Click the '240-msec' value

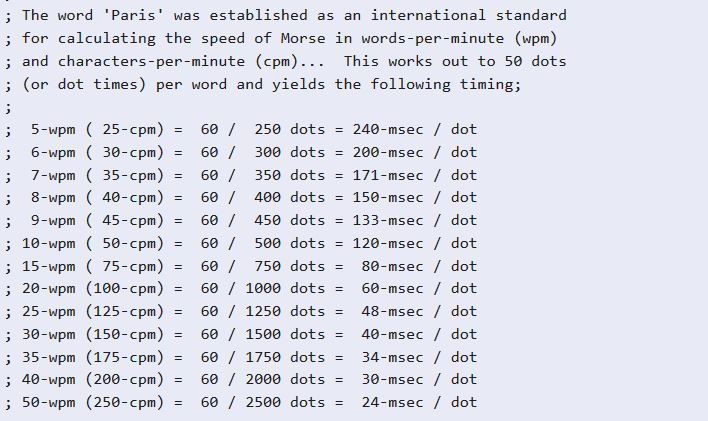pyautogui.click(x=388, y=130)
